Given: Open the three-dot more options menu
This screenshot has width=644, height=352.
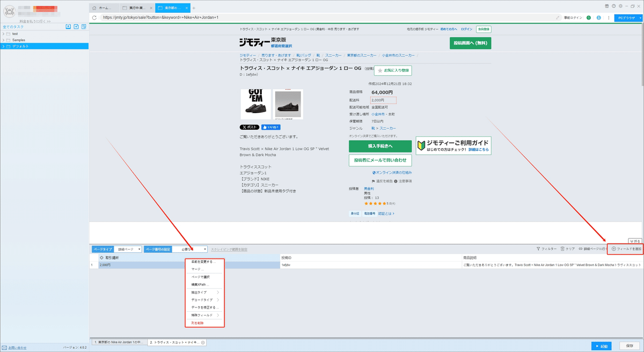Looking at the screenshot, I should (x=608, y=18).
